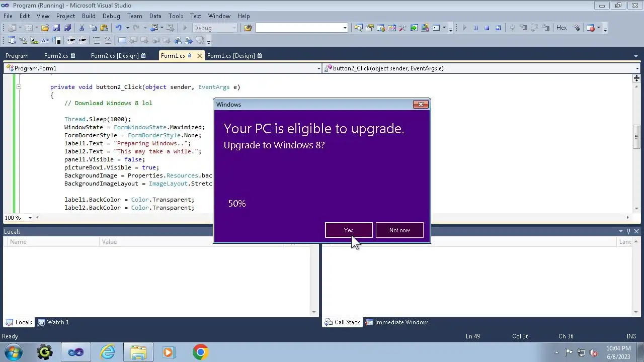Click the Breakpoints window icon
The width and height of the screenshot is (644, 362).
click(591, 28)
